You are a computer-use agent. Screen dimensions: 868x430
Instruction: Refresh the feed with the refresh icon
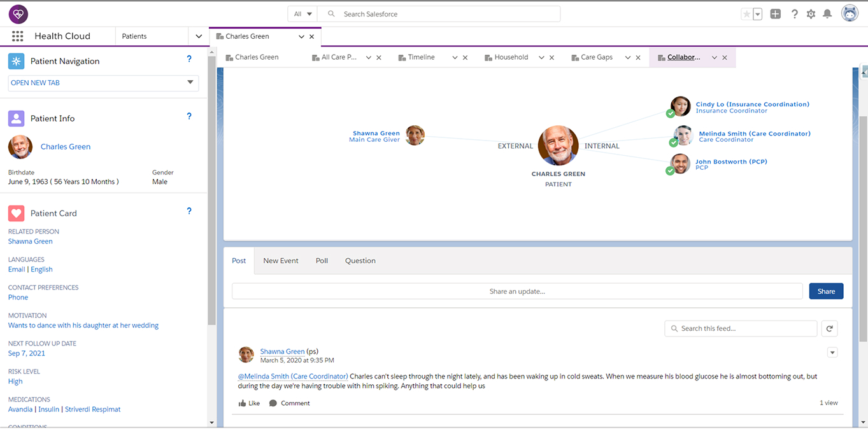829,328
